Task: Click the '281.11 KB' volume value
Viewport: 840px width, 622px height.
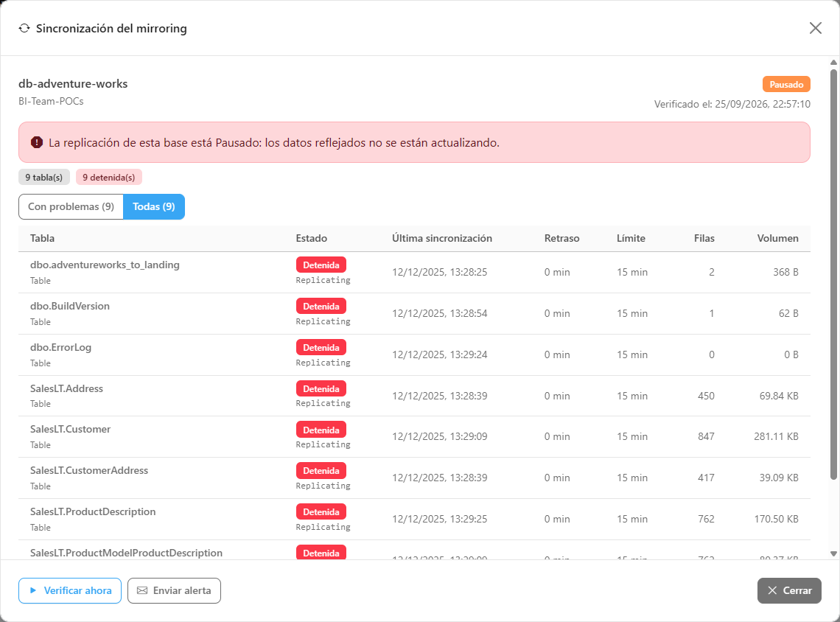Action: (776, 436)
